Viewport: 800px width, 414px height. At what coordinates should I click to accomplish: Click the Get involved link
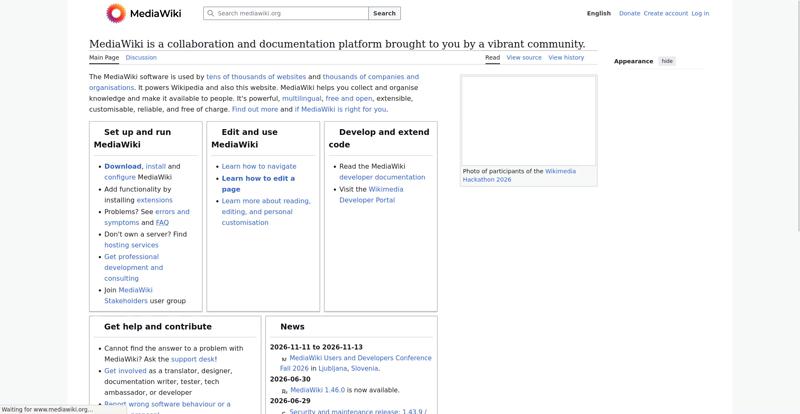[126, 371]
